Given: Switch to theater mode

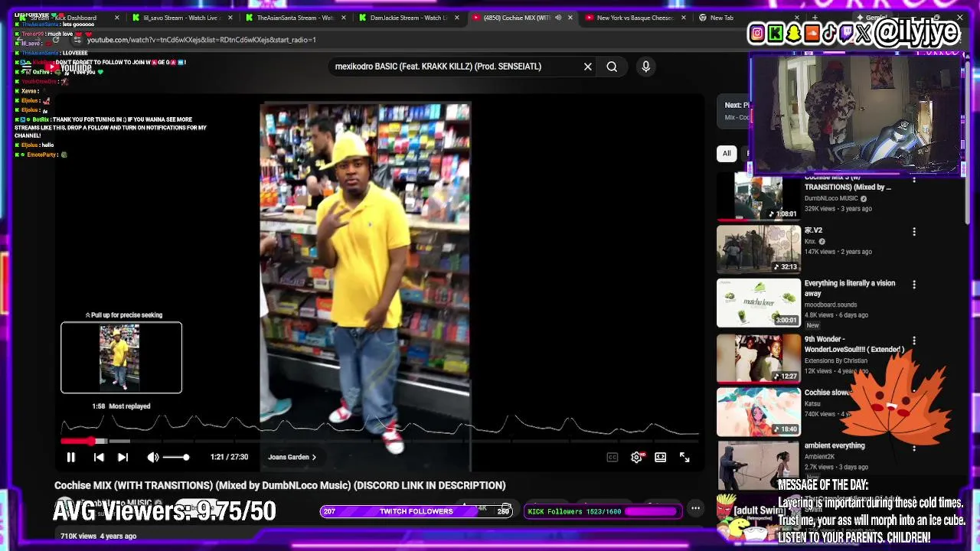Looking at the screenshot, I should [661, 457].
